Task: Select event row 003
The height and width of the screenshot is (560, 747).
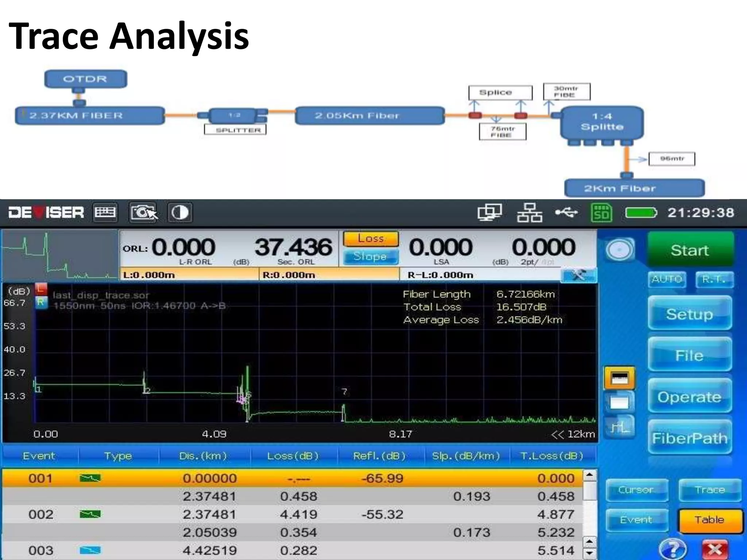Action: [x=293, y=550]
